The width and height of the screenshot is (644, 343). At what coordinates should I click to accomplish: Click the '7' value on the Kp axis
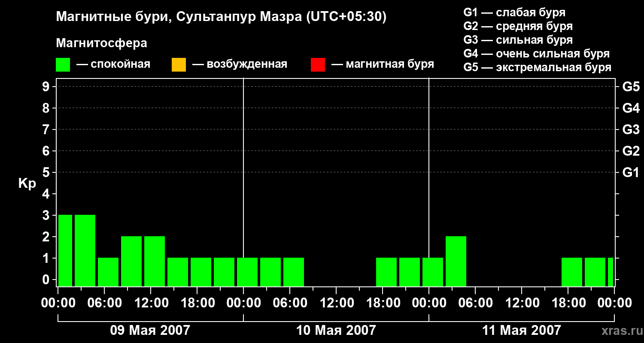point(47,129)
